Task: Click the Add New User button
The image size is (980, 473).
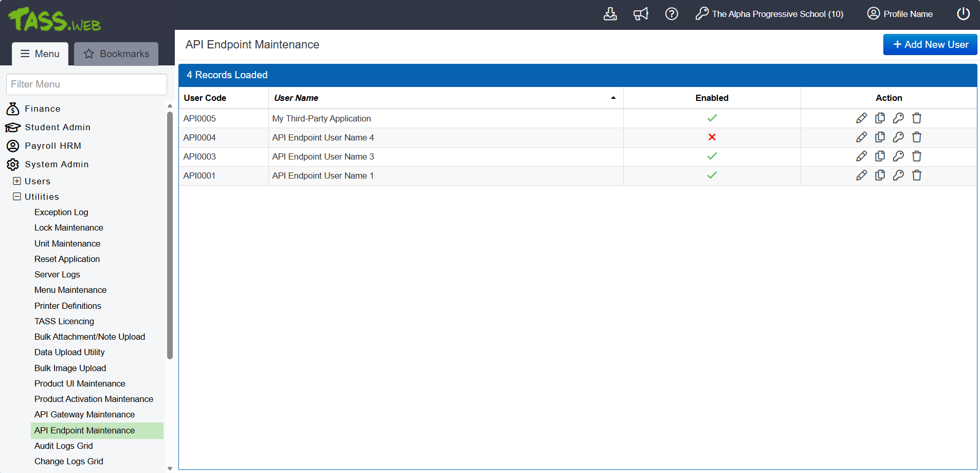Action: coord(930,45)
